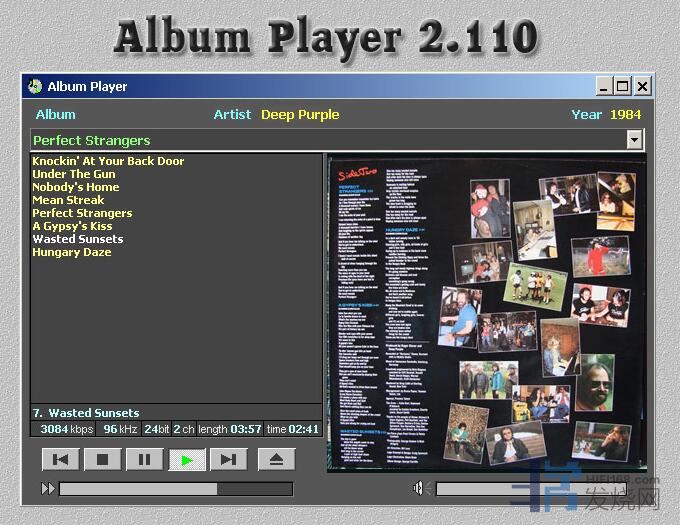This screenshot has width=680, height=525.
Task: Play the Mean Streak track
Action: click(68, 200)
